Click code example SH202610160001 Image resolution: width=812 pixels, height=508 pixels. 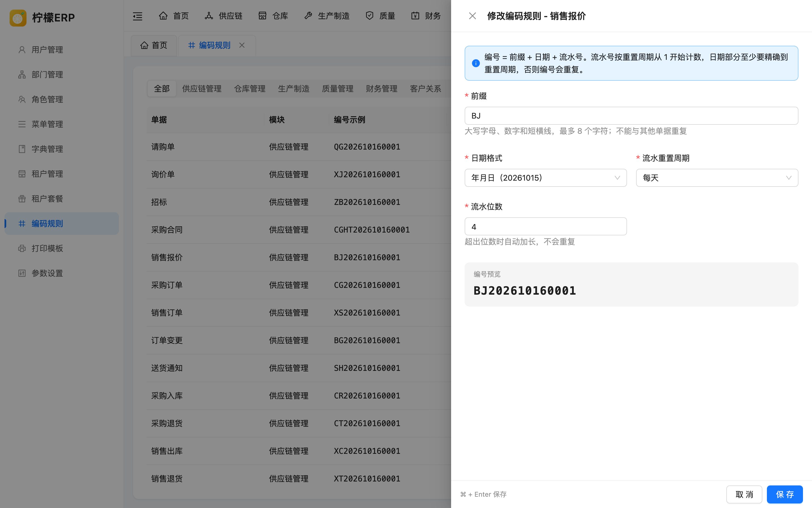click(x=367, y=368)
